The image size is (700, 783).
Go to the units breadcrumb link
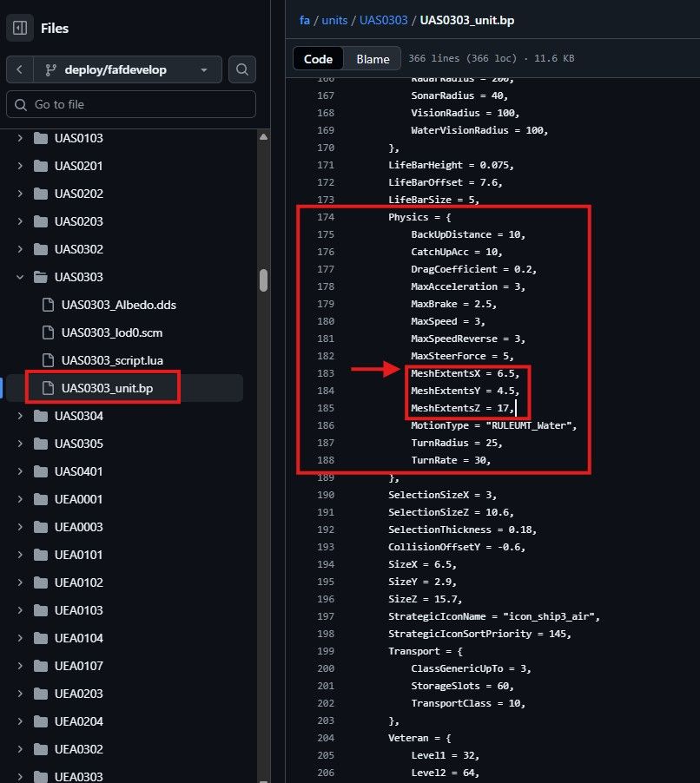[x=334, y=21]
